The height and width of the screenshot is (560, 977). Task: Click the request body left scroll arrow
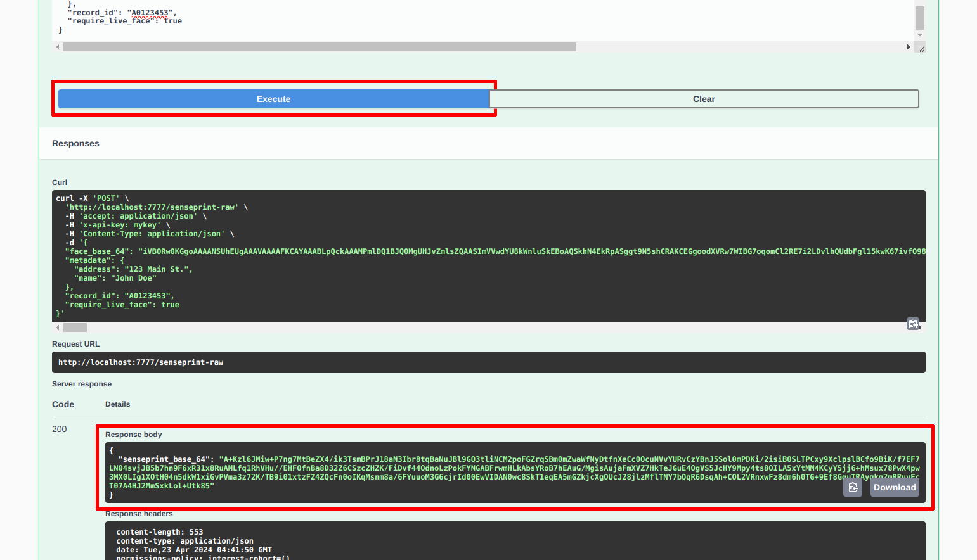pos(58,47)
